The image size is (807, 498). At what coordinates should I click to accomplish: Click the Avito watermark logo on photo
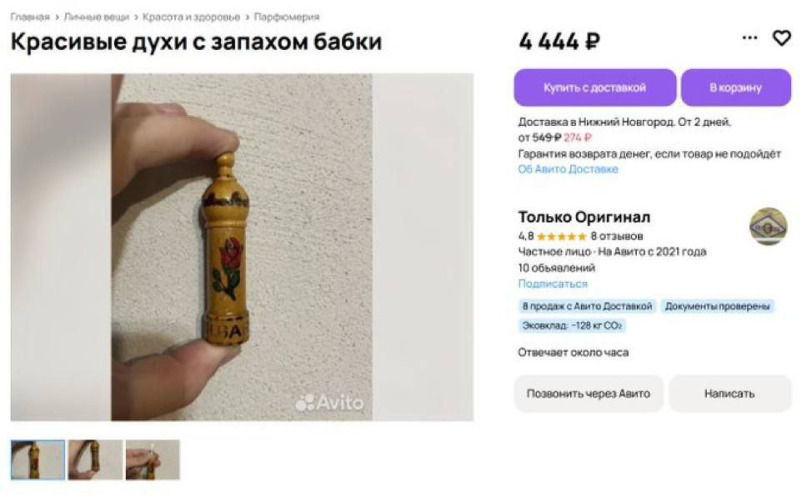click(329, 402)
